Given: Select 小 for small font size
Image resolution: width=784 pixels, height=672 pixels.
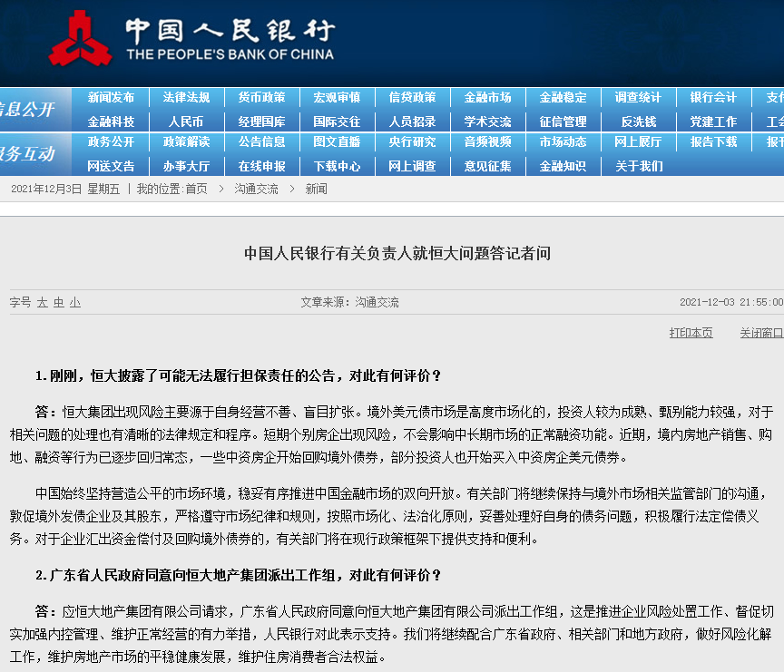Looking at the screenshot, I should point(73,302).
